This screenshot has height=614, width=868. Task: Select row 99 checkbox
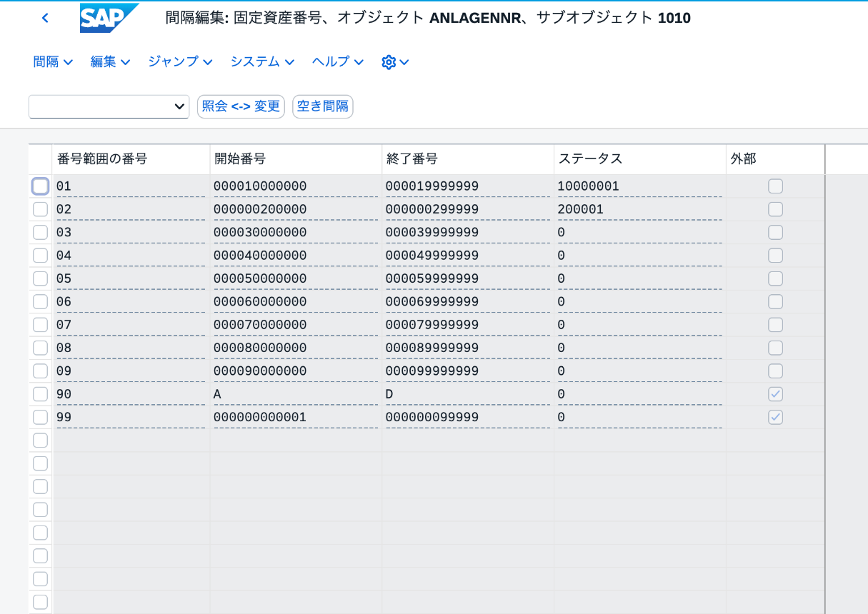tap(41, 417)
